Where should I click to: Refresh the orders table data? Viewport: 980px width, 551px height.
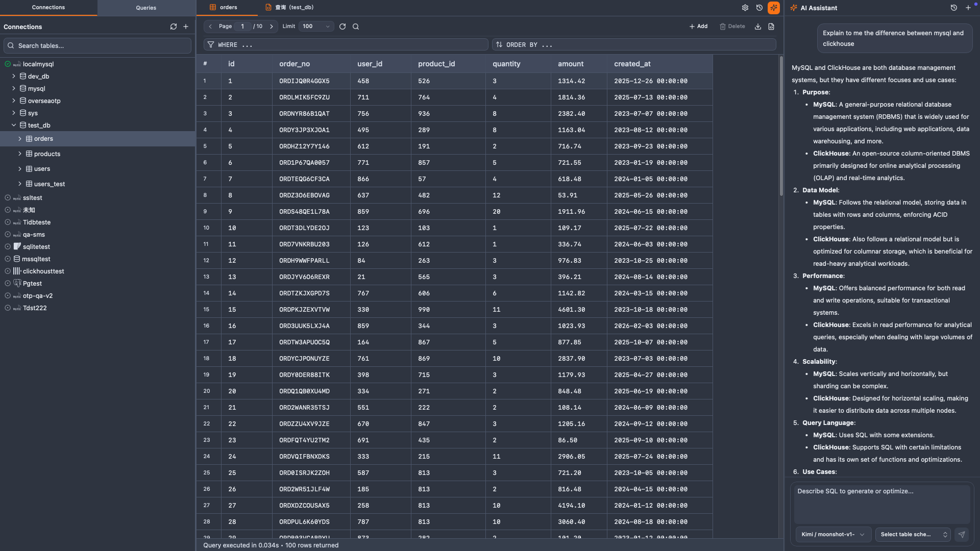tap(342, 26)
